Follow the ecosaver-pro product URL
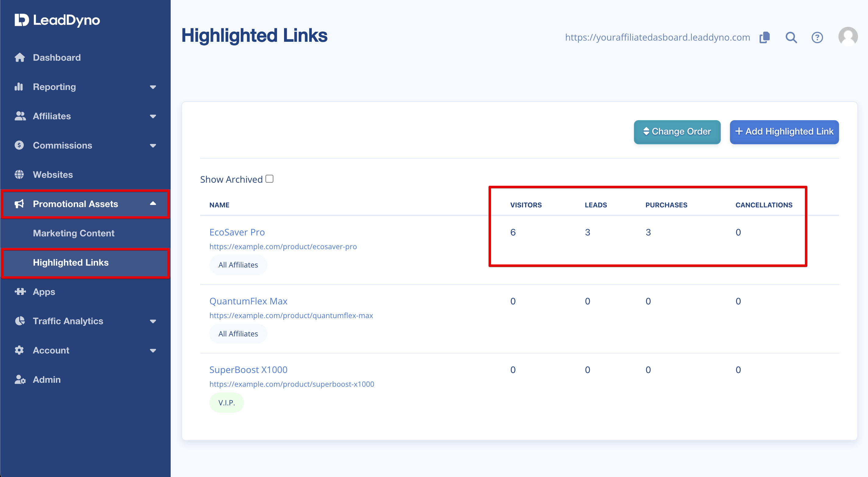 pos(283,247)
